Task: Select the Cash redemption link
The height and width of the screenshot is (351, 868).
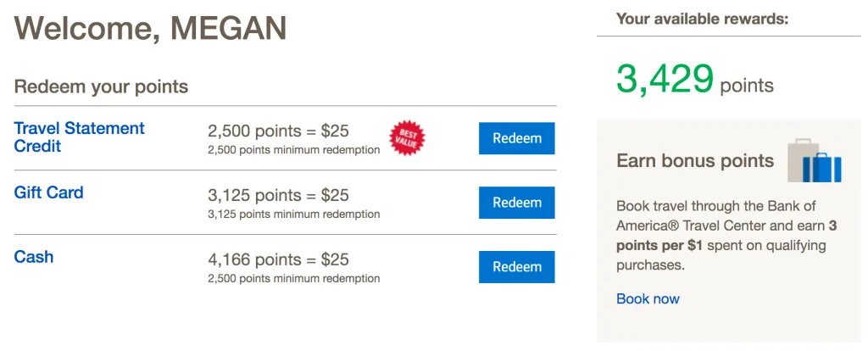Action: 34,257
